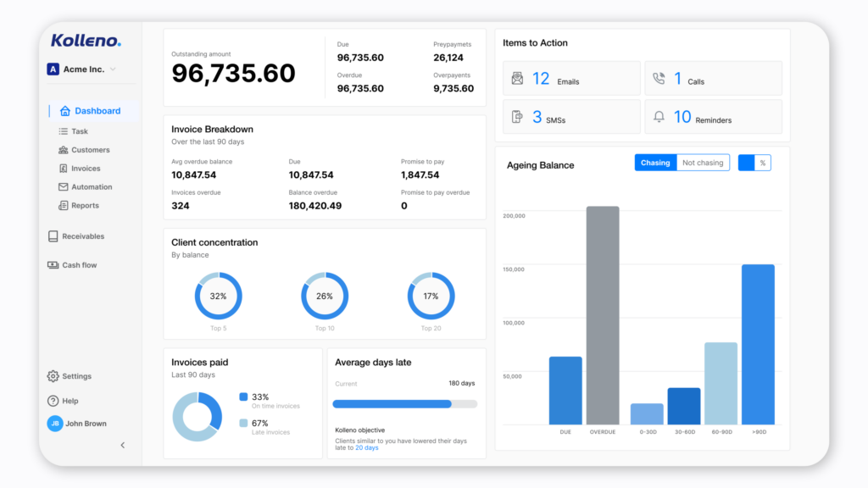Viewport: 868px width, 488px height.
Task: Click the Emails envelope icon in Items to Action
Action: (517, 77)
